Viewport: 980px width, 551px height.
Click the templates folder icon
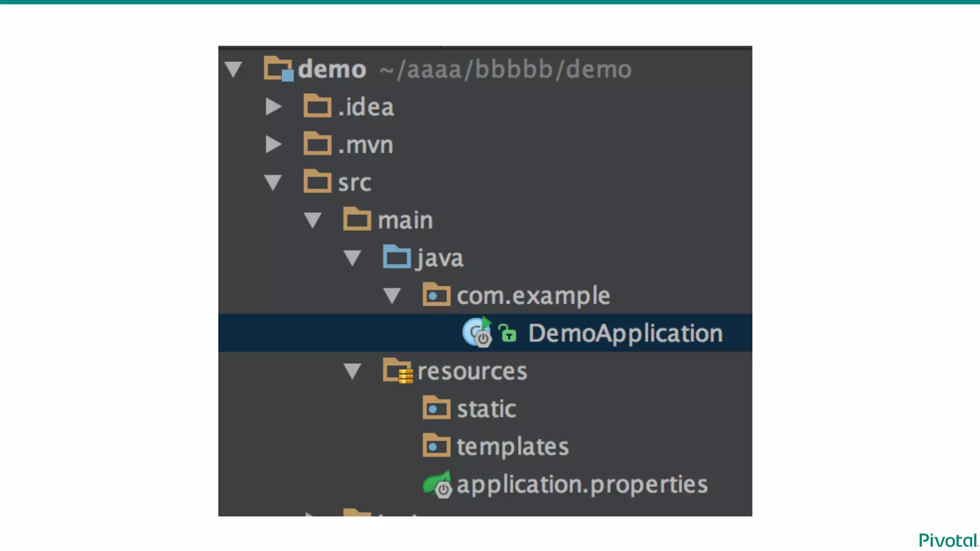click(436, 446)
